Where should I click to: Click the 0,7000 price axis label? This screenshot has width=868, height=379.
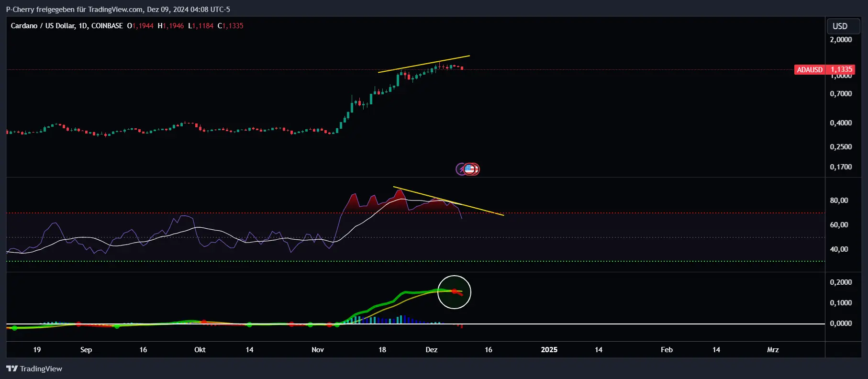point(841,94)
